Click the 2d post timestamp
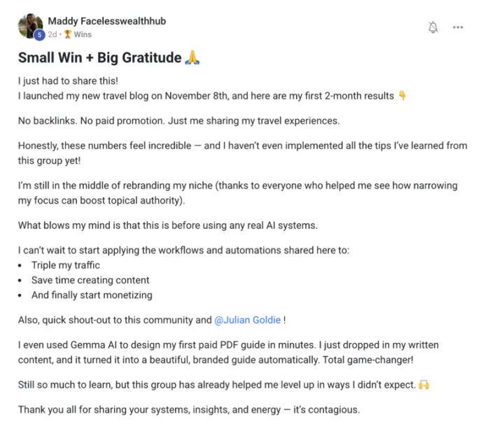This screenshot has width=504, height=431. pos(52,34)
